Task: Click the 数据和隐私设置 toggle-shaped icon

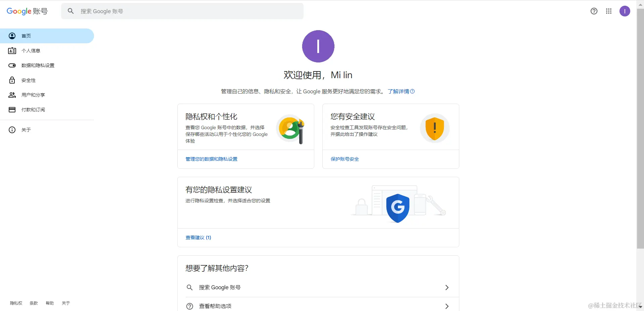Action: point(12,65)
